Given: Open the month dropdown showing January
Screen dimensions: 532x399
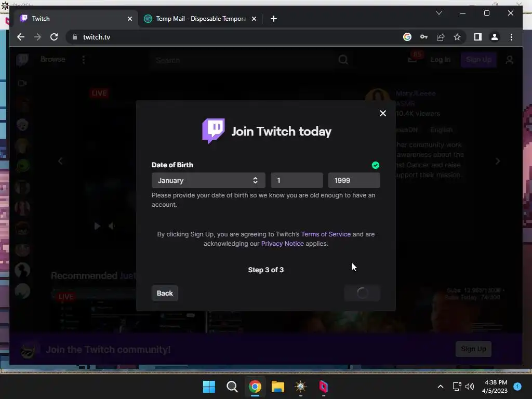Looking at the screenshot, I should tap(208, 180).
